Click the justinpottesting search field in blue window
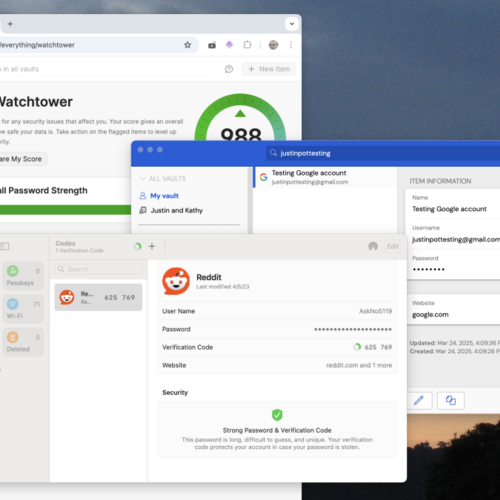Viewport: 500px width, 500px height. click(x=383, y=153)
